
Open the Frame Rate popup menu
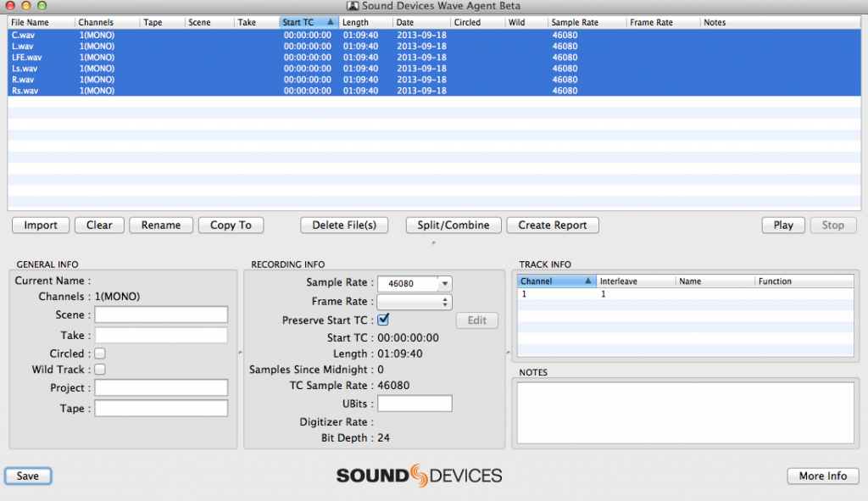[414, 303]
